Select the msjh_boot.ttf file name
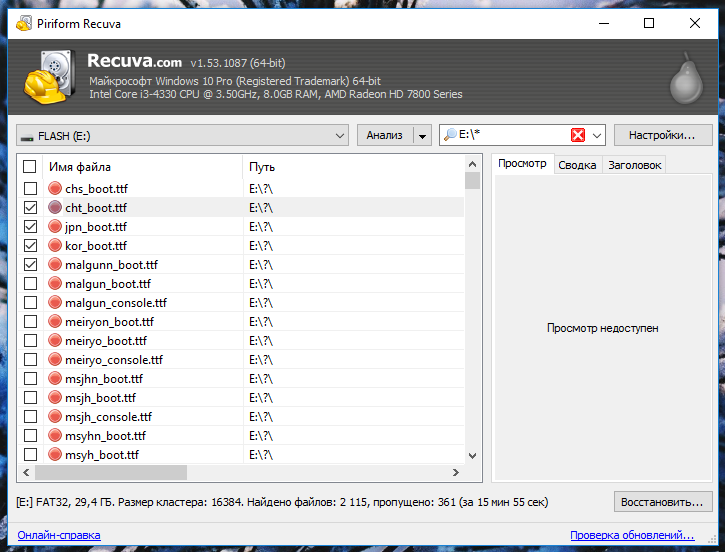Viewport: 725px width, 552px height. (x=100, y=398)
